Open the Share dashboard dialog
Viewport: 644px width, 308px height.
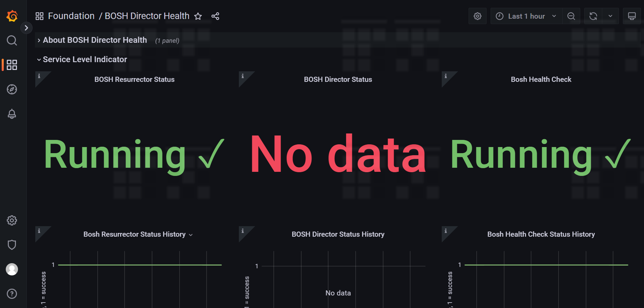click(215, 16)
